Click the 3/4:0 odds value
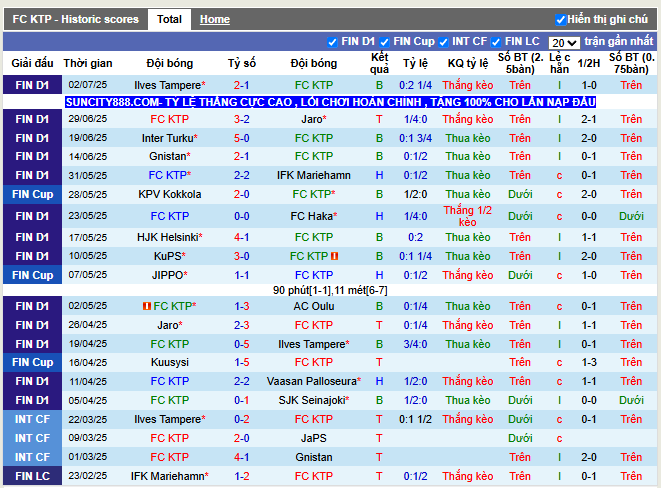 pyautogui.click(x=415, y=344)
